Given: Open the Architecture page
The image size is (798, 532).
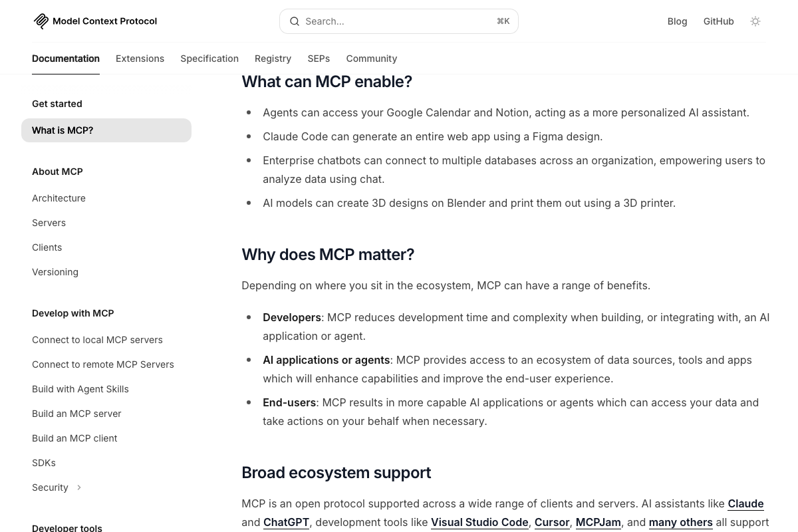Looking at the screenshot, I should pyautogui.click(x=59, y=198).
